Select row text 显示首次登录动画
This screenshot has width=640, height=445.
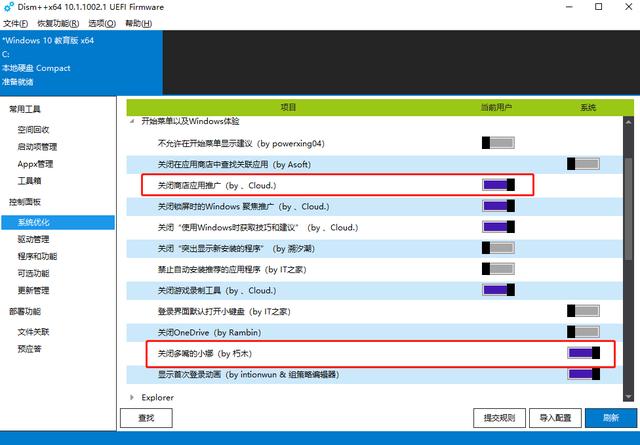[x=189, y=374]
